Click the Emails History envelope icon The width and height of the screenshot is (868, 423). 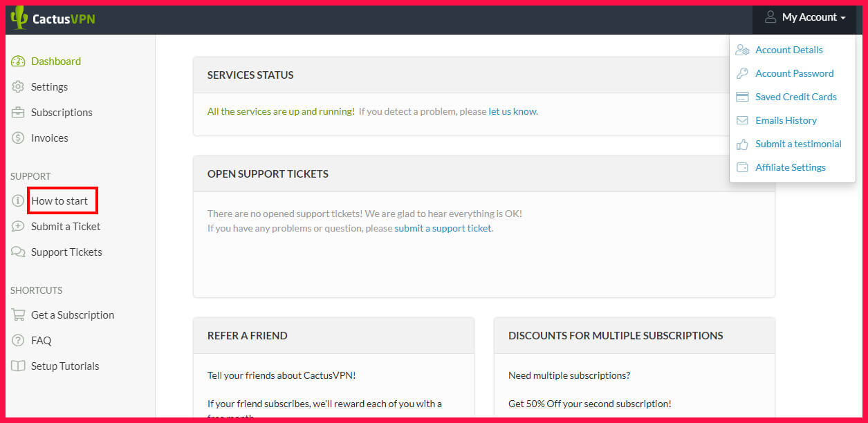(742, 120)
